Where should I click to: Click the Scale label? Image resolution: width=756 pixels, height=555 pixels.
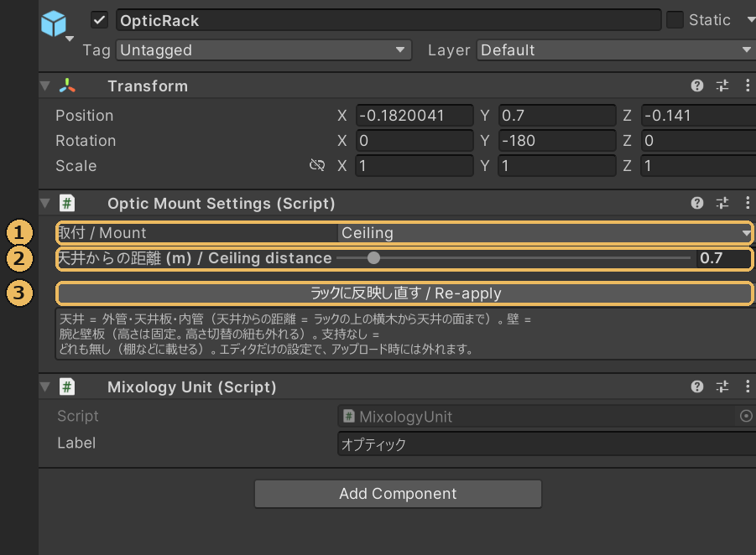pos(76,166)
